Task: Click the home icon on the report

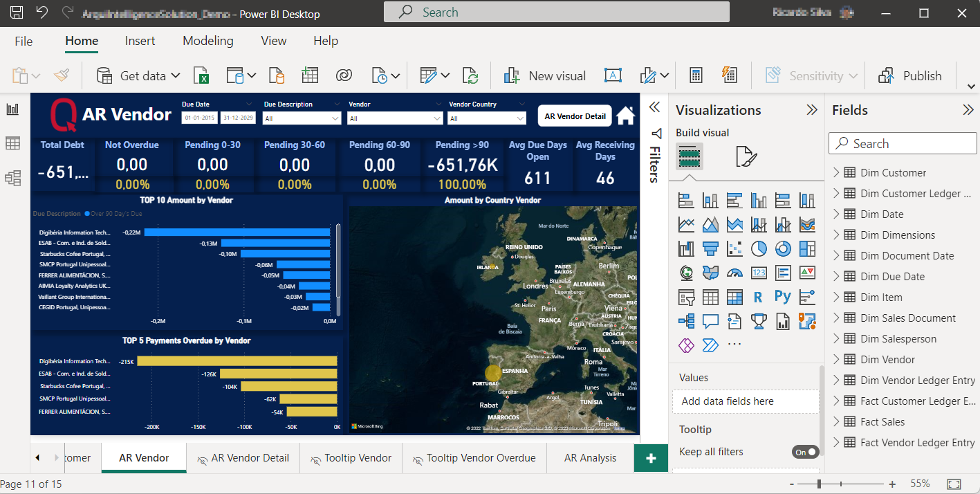Action: [x=625, y=116]
